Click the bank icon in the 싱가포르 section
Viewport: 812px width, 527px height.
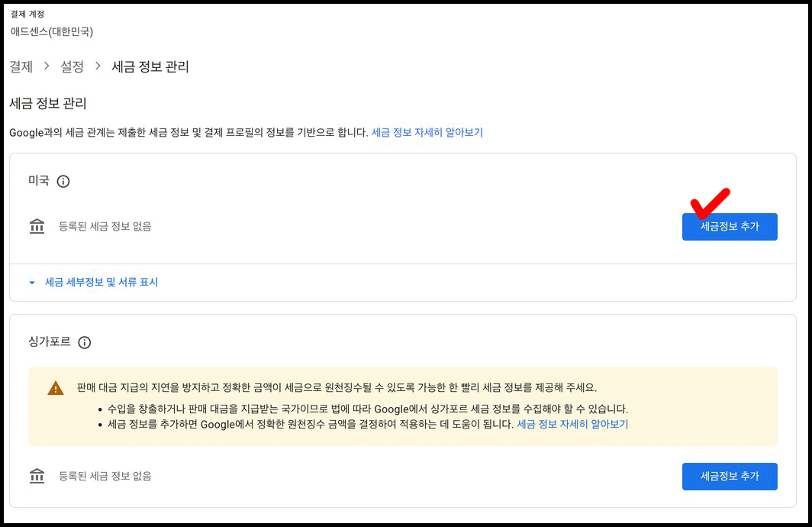click(x=37, y=476)
